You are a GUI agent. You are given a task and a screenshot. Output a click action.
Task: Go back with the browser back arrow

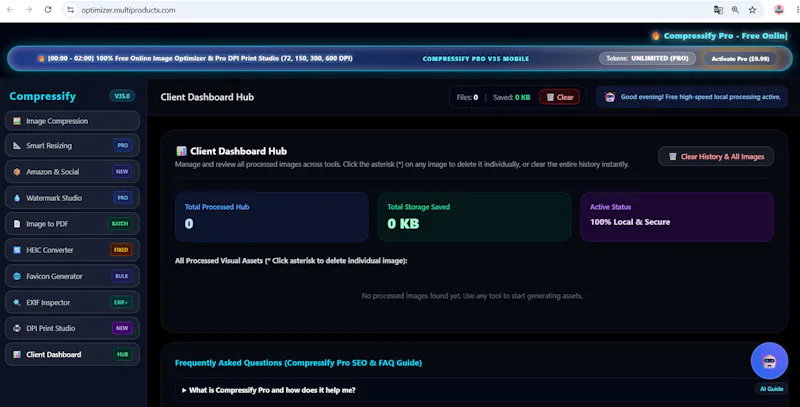[10, 10]
